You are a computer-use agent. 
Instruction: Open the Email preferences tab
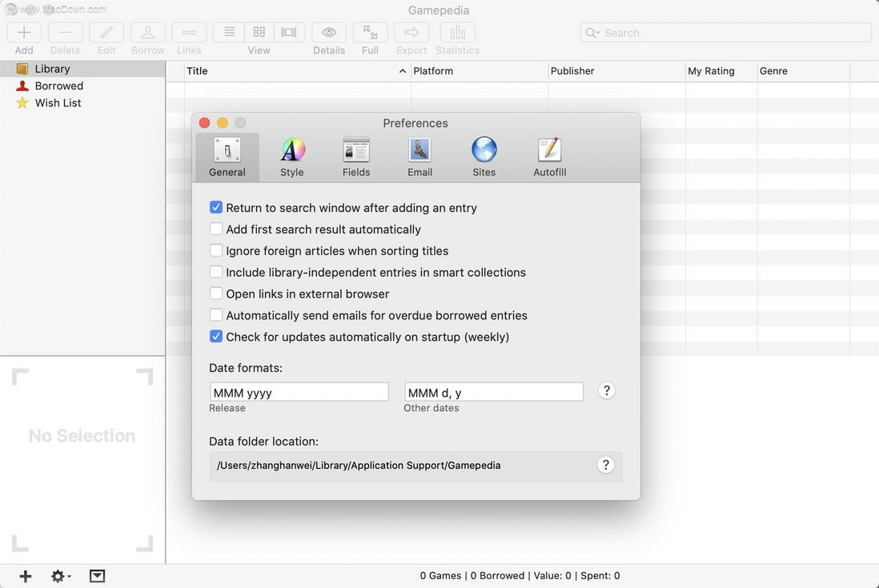coord(419,158)
